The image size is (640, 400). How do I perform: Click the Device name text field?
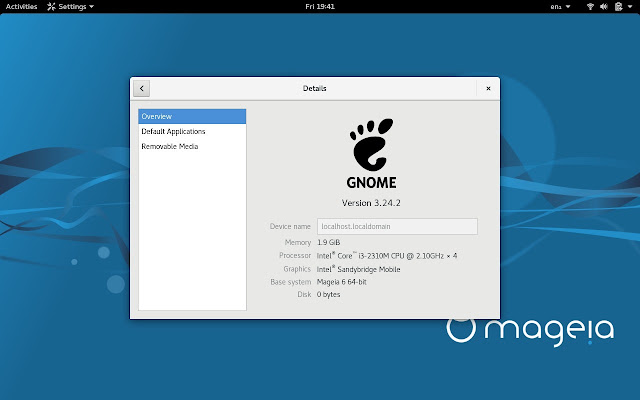click(397, 226)
